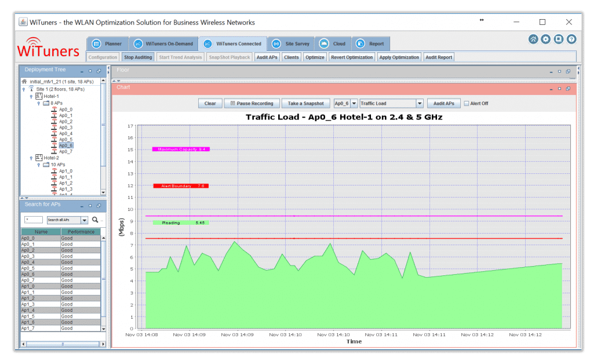This screenshot has width=597, height=364.
Task: Open the Search all APs dropdown
Action: [x=85, y=220]
